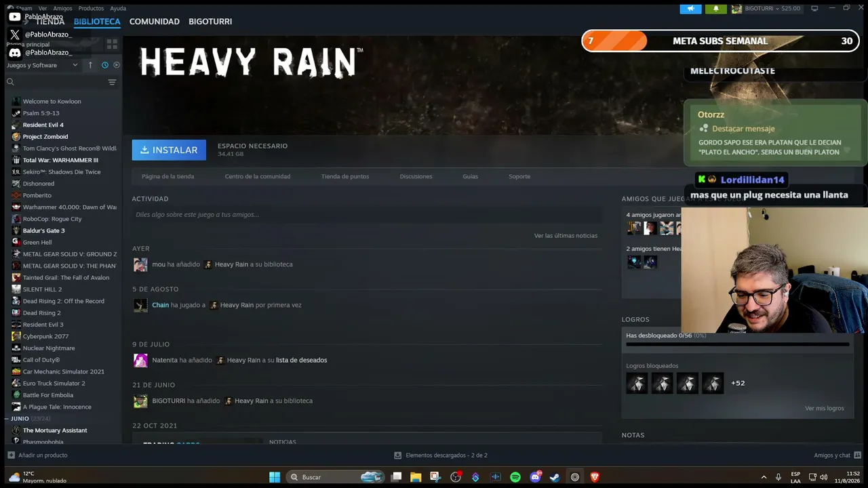Screen dimensions: 868x488
Task: Open downloads manager Elementos descargados
Action: click(441, 455)
